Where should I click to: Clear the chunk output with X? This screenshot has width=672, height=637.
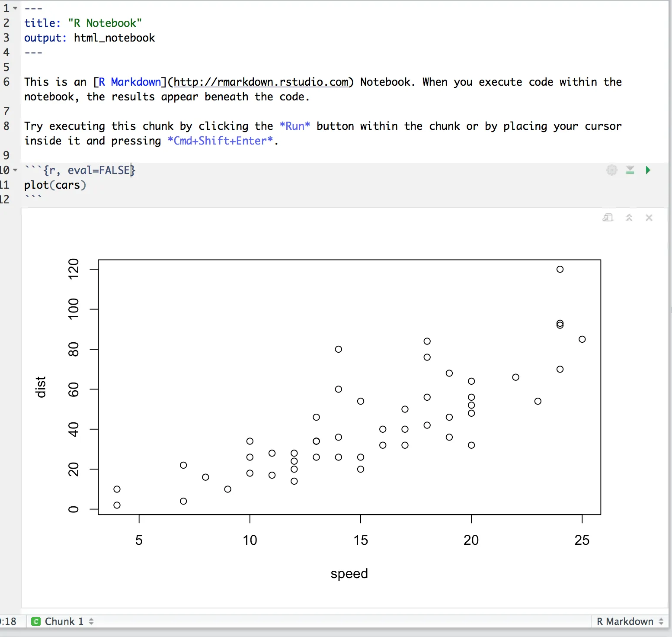pos(649,218)
